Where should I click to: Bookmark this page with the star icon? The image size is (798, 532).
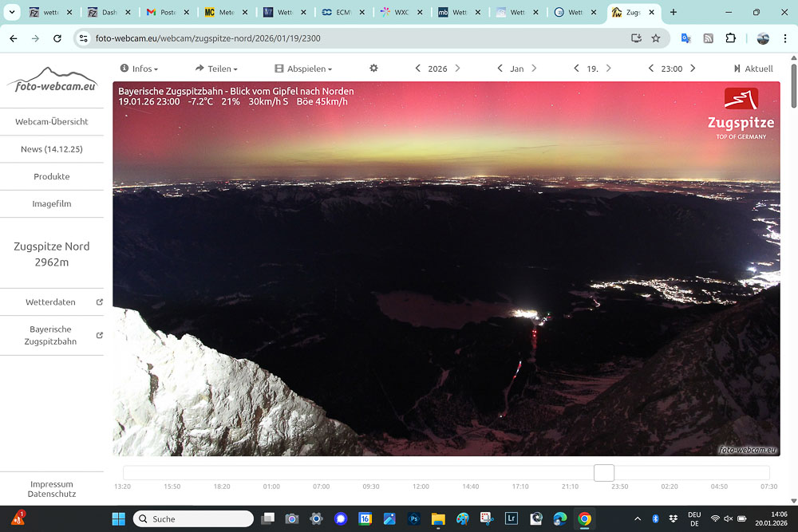tap(656, 38)
